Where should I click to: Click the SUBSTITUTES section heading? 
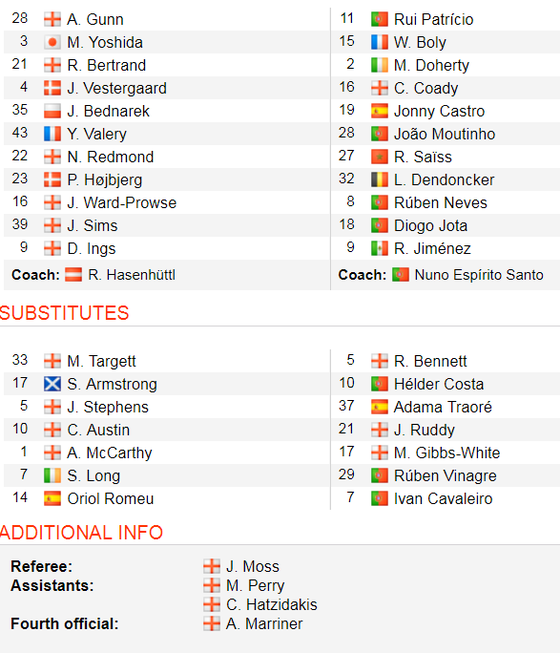point(64,313)
